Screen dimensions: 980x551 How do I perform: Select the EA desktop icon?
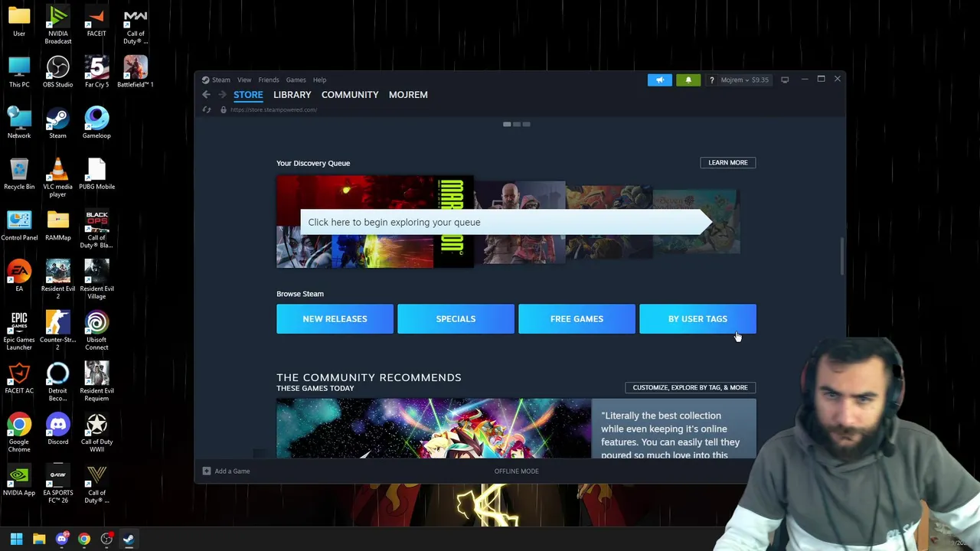point(19,276)
